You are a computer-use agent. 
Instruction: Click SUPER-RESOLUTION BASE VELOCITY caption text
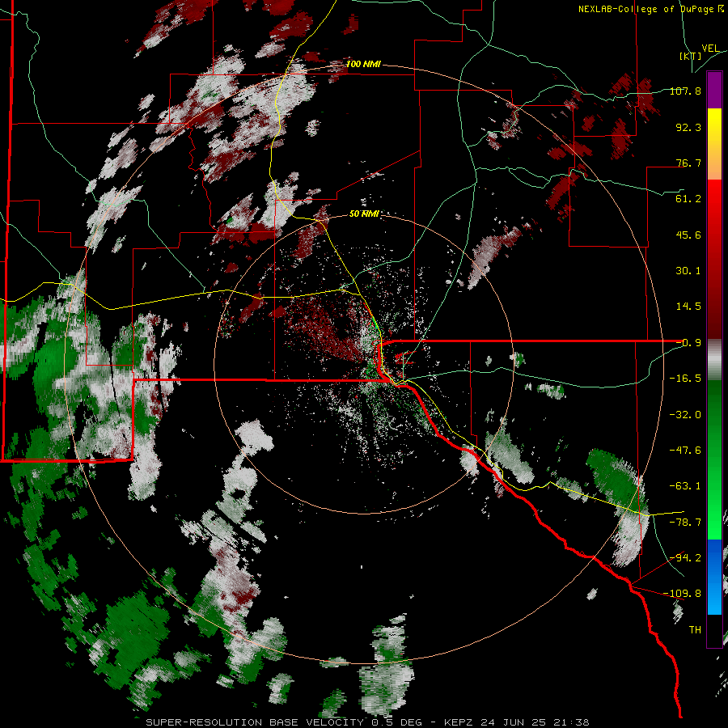[256, 722]
